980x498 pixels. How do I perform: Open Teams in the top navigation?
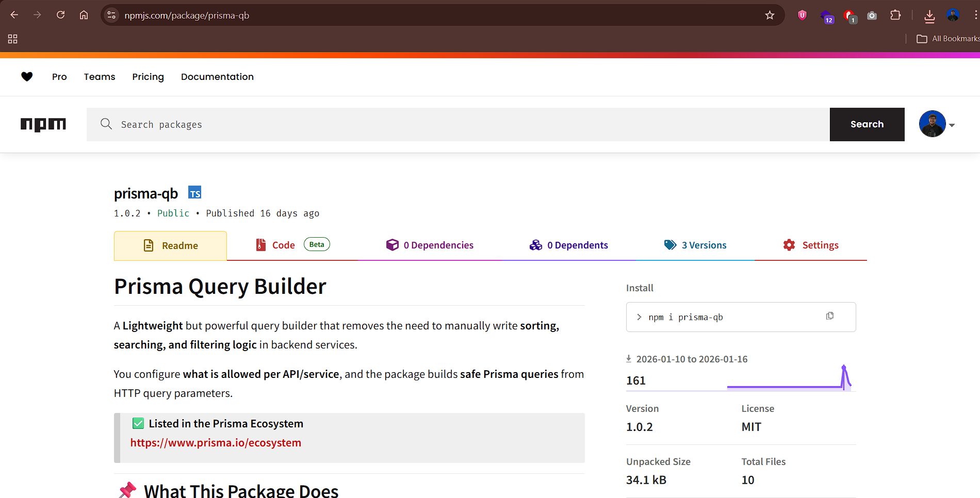pos(100,77)
